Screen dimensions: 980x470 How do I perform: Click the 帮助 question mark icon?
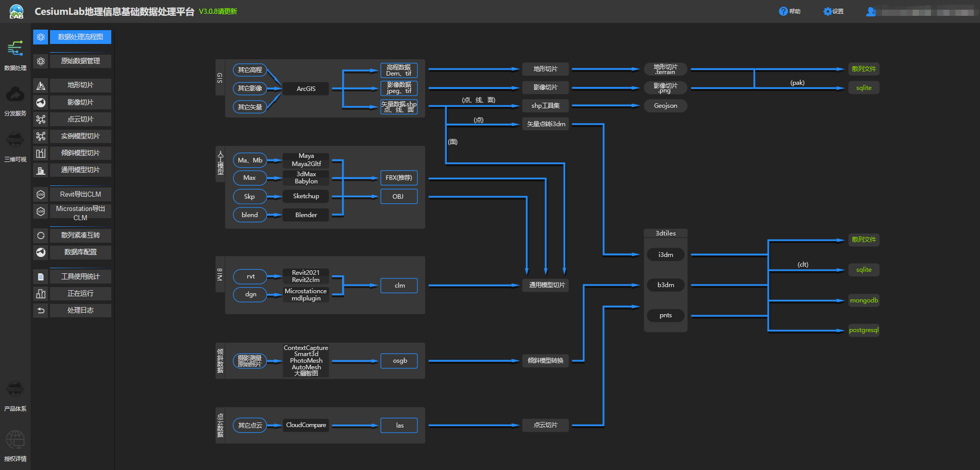click(783, 11)
